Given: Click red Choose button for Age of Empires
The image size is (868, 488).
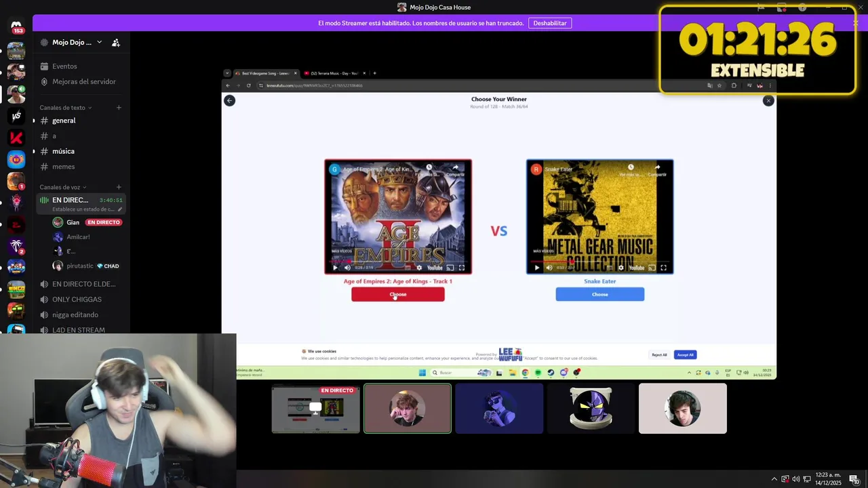Looking at the screenshot, I should [398, 294].
